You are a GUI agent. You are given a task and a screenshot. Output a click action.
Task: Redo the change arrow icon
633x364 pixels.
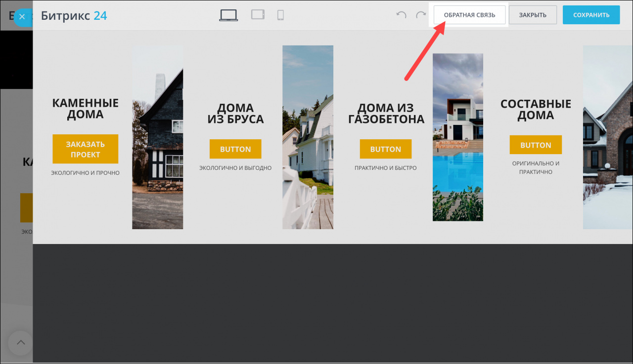click(421, 15)
